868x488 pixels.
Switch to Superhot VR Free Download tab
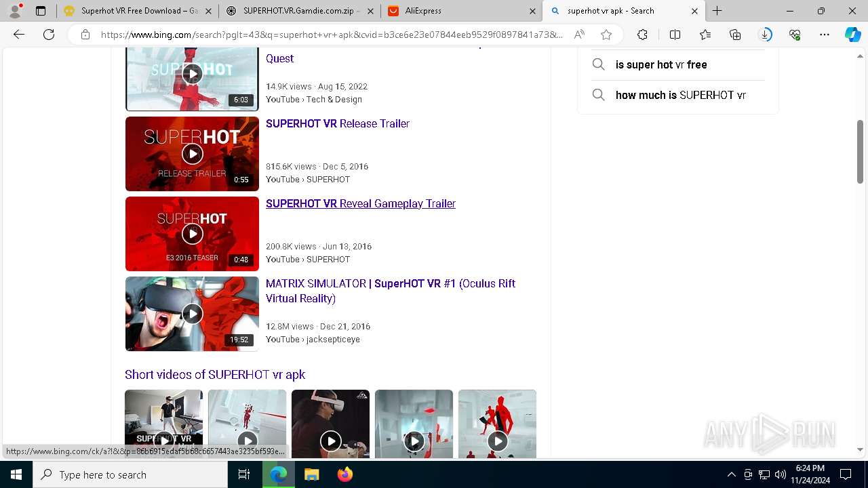coord(138,11)
